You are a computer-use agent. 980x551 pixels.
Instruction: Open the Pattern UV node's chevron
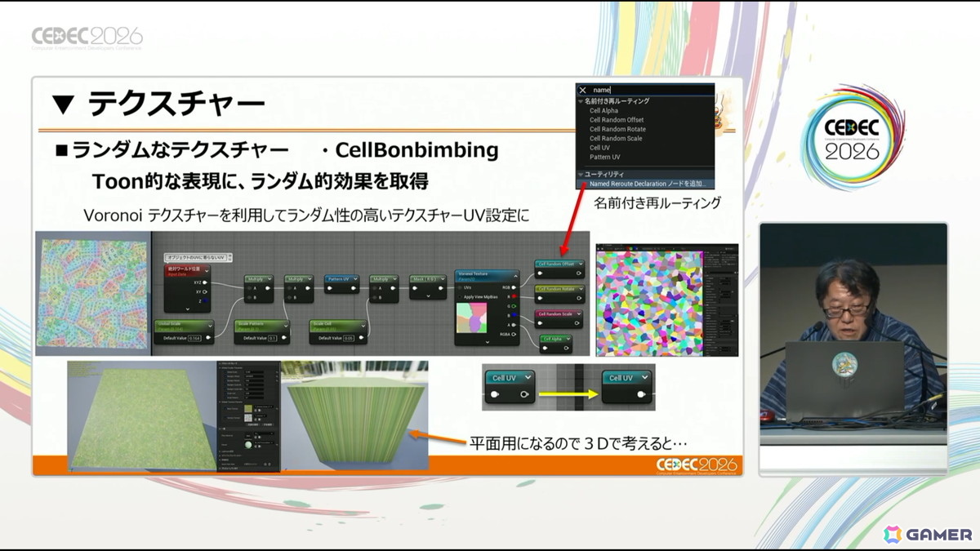point(355,279)
